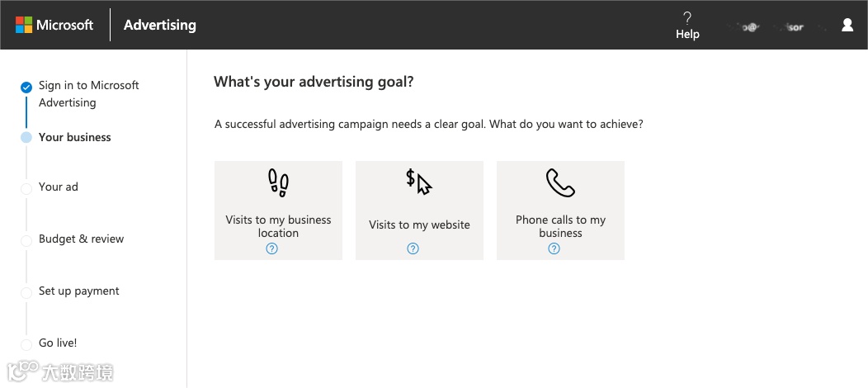The image size is (868, 388).
Task: Click the user profile icon in header
Action: 847,25
